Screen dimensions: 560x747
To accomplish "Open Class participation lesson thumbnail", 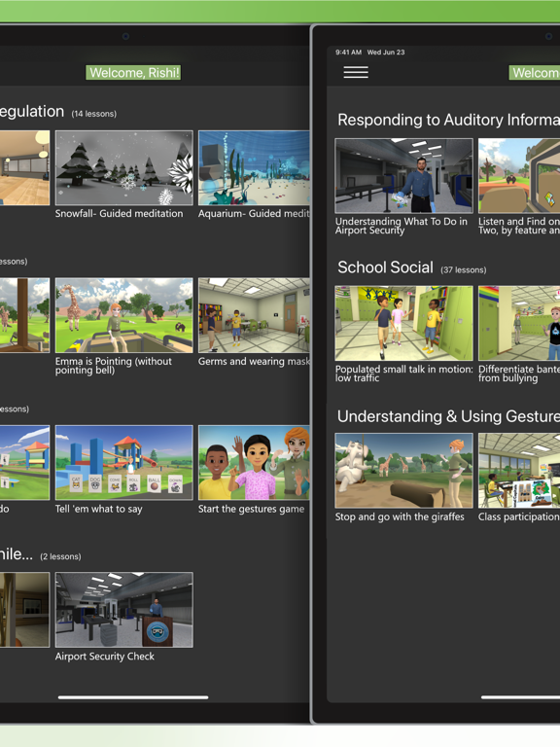I will (x=519, y=470).
